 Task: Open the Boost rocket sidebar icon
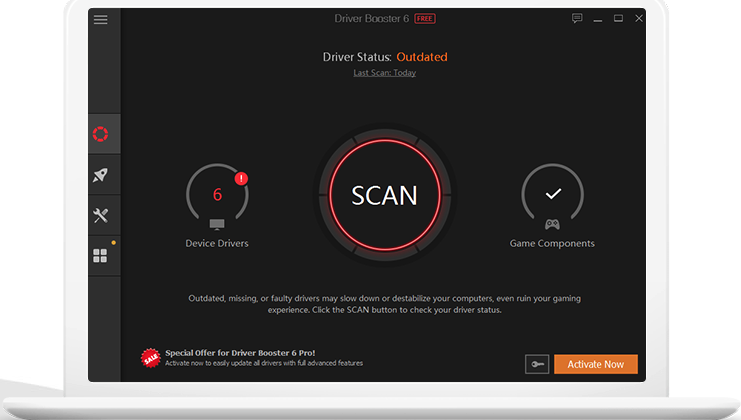pyautogui.click(x=100, y=175)
